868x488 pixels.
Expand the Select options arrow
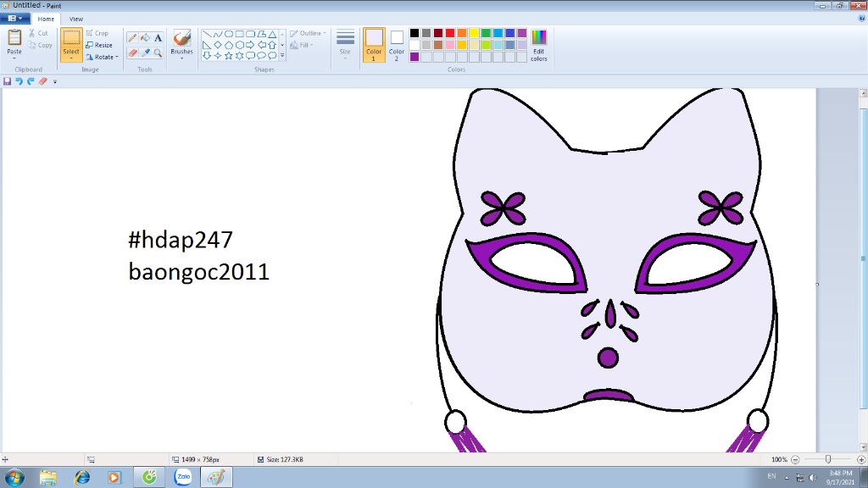point(71,58)
